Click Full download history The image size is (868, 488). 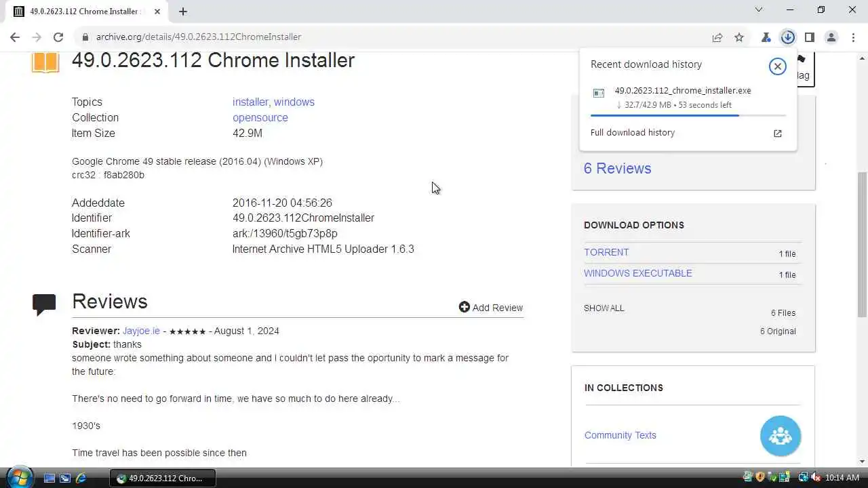tap(633, 132)
